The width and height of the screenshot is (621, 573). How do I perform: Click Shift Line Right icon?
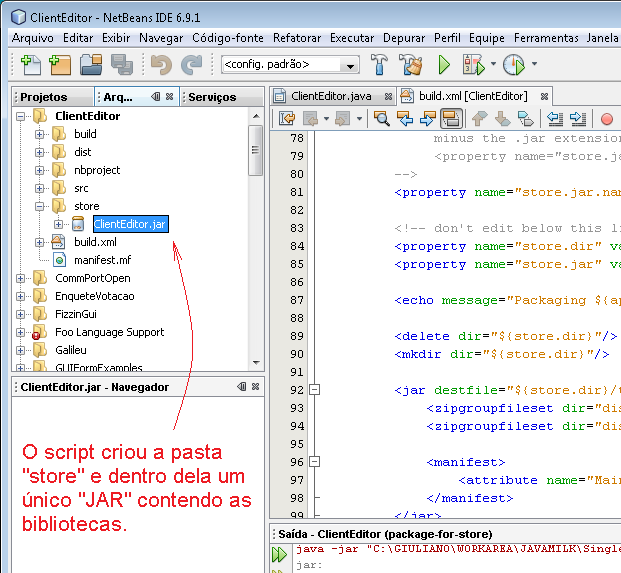[578, 118]
